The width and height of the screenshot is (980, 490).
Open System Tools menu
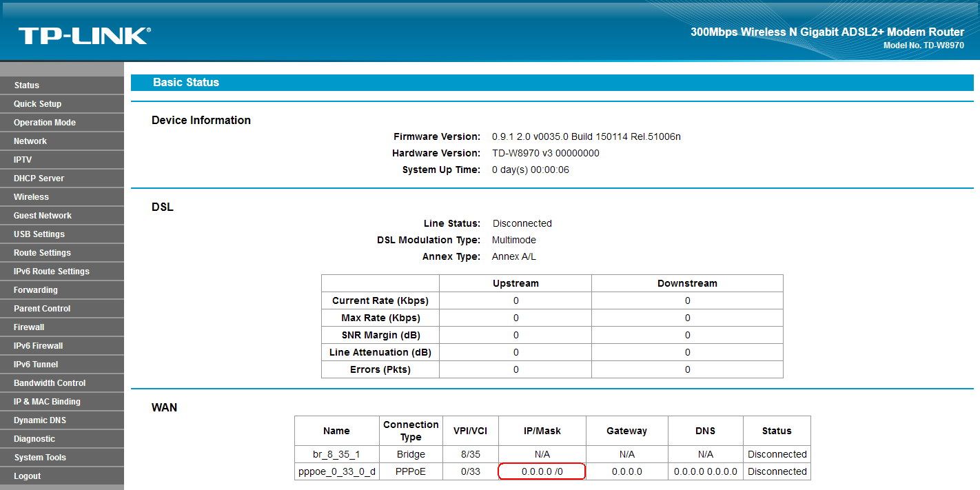click(62, 458)
